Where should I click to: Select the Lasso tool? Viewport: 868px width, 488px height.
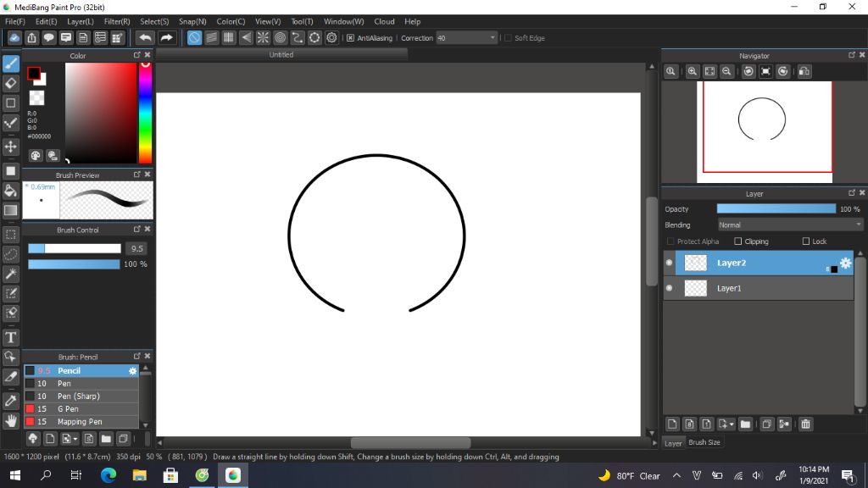pyautogui.click(x=11, y=254)
